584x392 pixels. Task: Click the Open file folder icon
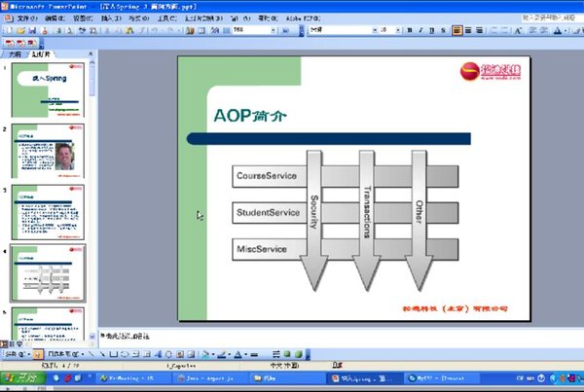(x=20, y=30)
